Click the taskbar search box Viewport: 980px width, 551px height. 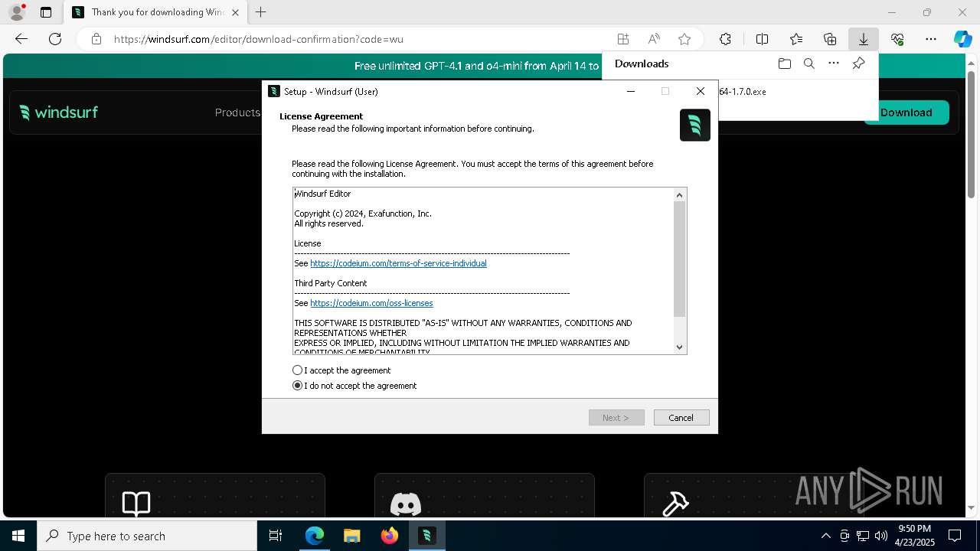pyautogui.click(x=147, y=536)
